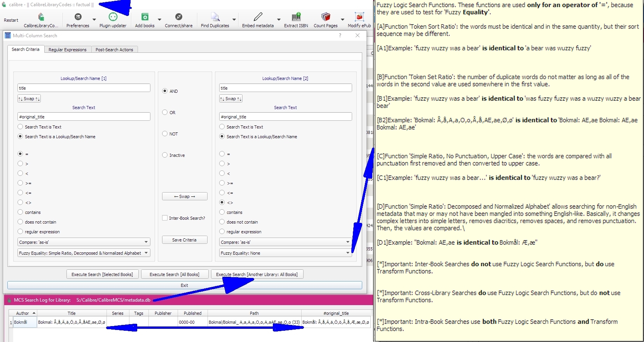Open the Fuzzy Equality Simple Ratio dropdown

(84, 253)
